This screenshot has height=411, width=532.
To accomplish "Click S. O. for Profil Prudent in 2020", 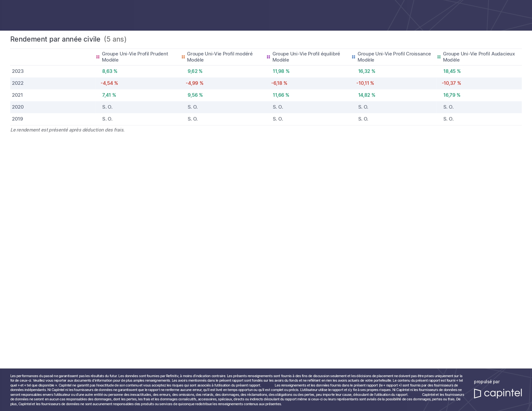I will (x=107, y=107).
